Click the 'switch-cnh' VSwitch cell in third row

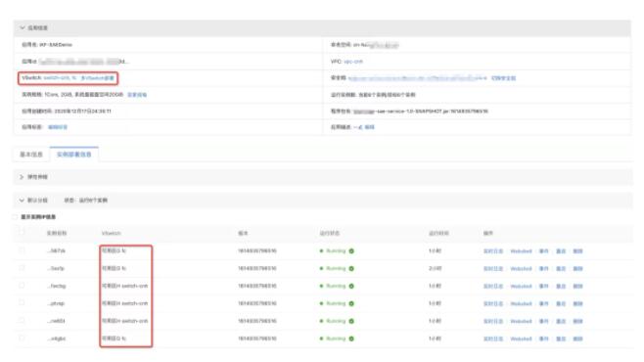(x=125, y=286)
